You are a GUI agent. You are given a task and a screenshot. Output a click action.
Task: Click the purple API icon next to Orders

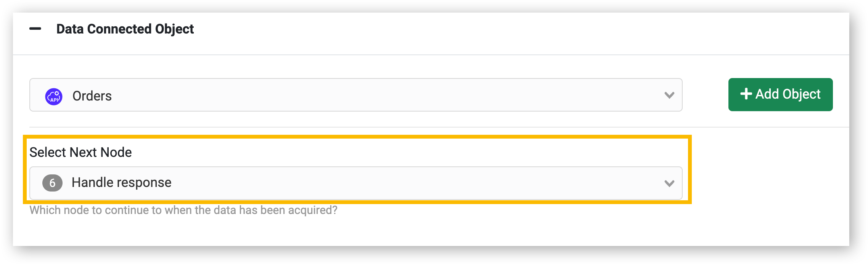pyautogui.click(x=54, y=97)
